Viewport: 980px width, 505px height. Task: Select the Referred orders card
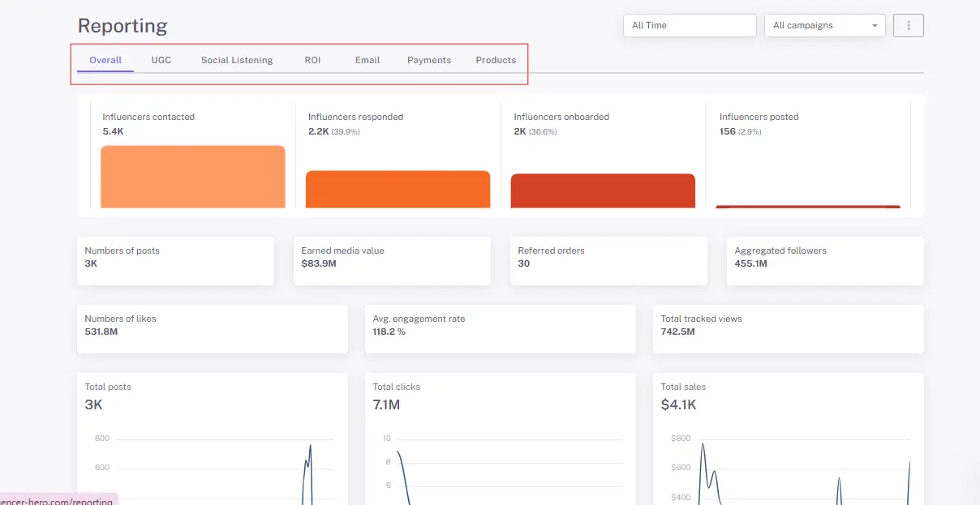tap(608, 261)
